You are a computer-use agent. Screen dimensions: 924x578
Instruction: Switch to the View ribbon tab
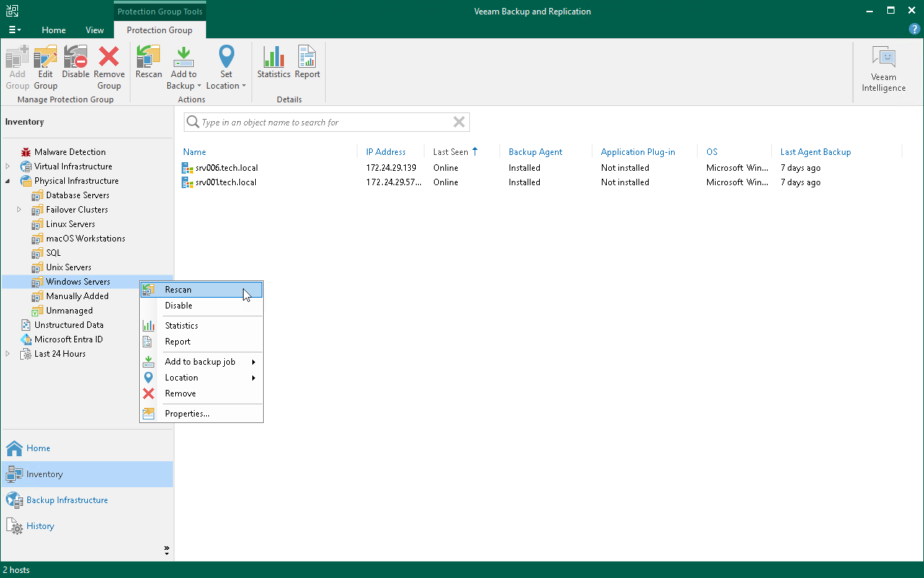(x=94, y=30)
